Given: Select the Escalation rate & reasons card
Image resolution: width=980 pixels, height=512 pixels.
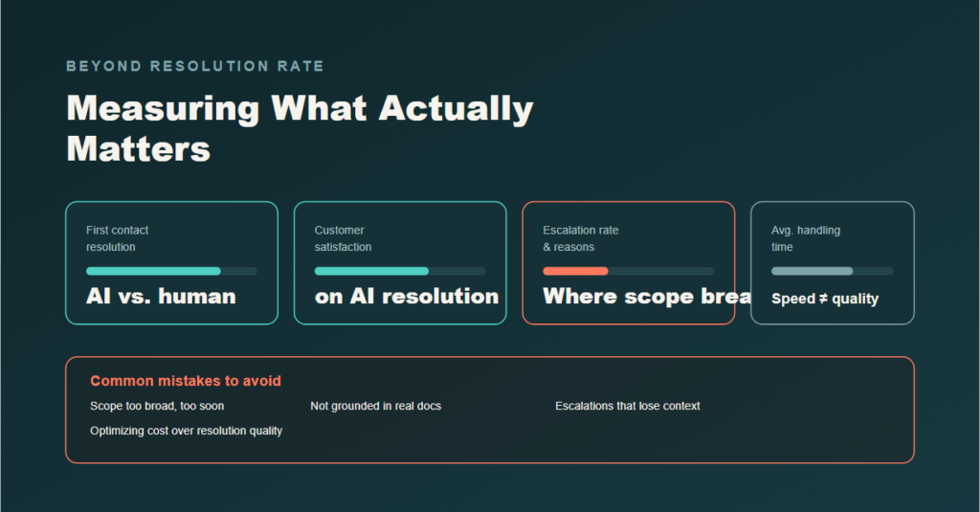Looking at the screenshot, I should 628,262.
